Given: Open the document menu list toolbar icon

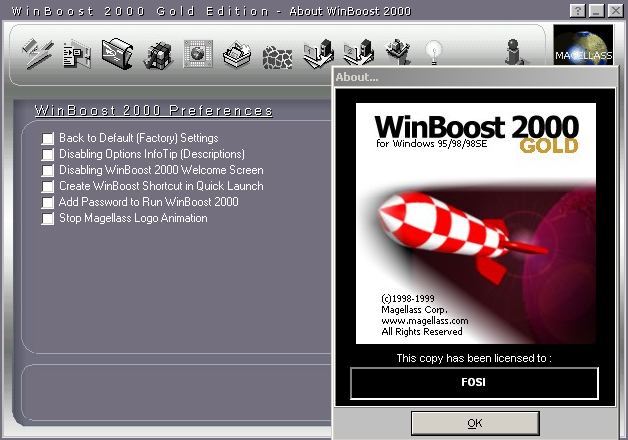Looking at the screenshot, I should [x=77, y=54].
